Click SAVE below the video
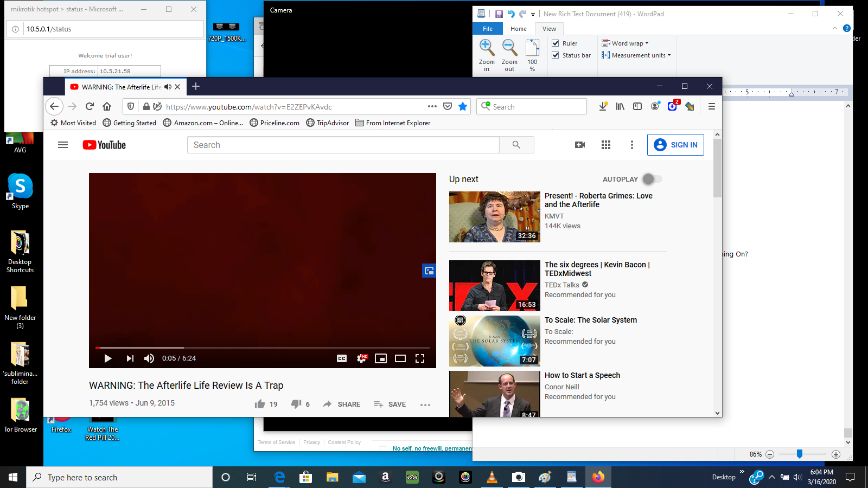The height and width of the screenshot is (488, 868). point(390,404)
